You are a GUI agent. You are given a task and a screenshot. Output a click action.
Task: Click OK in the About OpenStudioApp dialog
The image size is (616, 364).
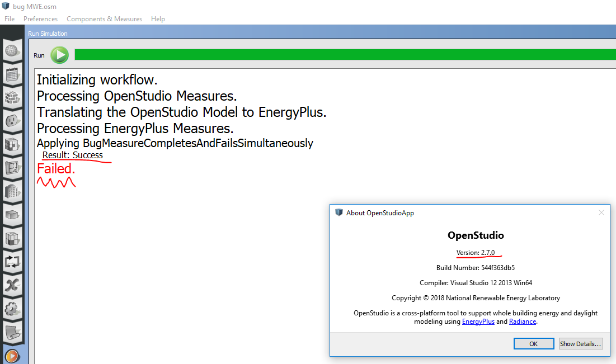[x=533, y=343]
